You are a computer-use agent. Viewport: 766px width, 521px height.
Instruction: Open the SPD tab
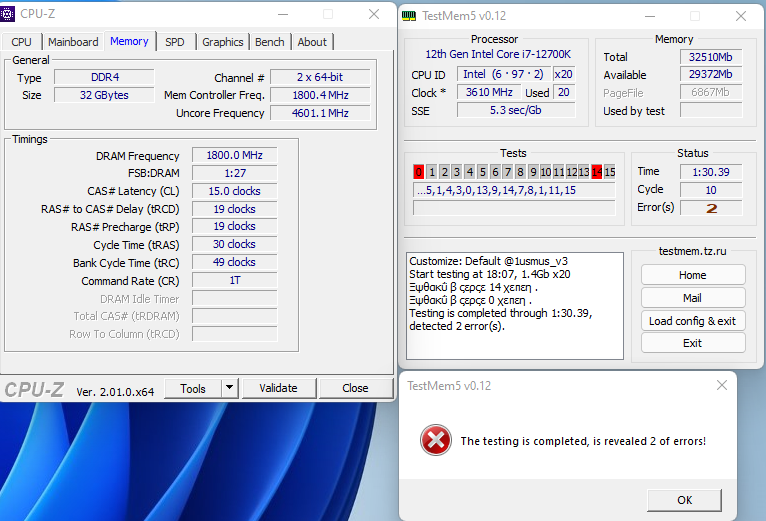tap(175, 42)
